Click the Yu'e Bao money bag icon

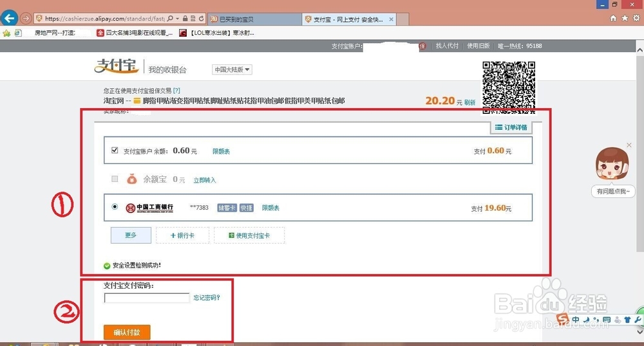point(131,179)
